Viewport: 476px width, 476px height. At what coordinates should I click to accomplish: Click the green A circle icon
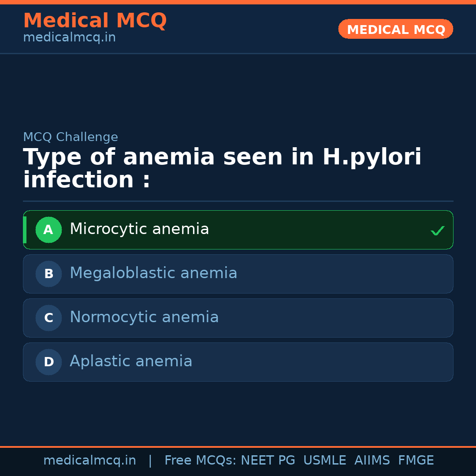click(x=48, y=230)
